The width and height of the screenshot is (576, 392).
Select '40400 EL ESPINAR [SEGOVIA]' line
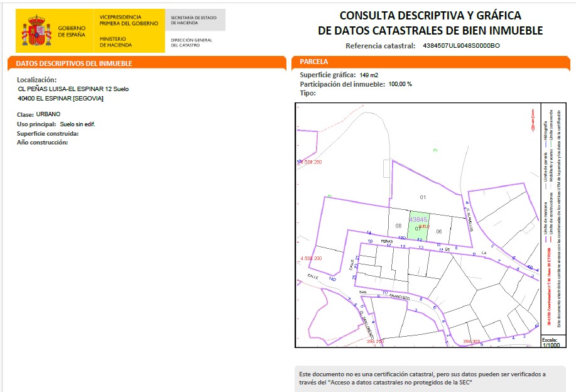60,99
